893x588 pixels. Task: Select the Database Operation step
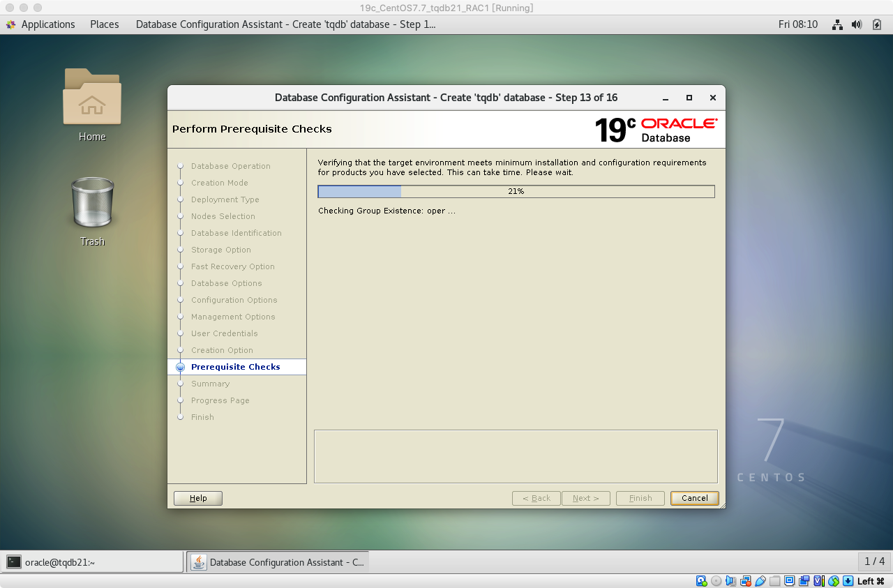[x=231, y=166]
